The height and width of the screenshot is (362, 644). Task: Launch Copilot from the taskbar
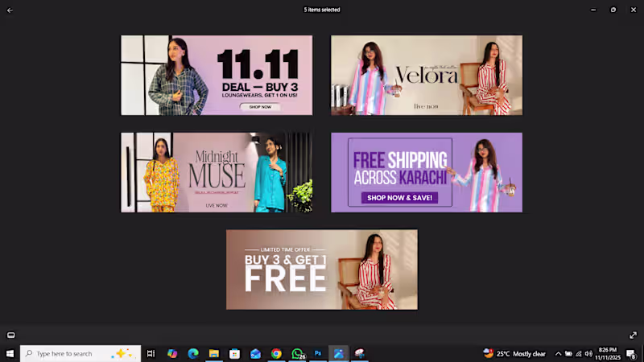[172, 353]
